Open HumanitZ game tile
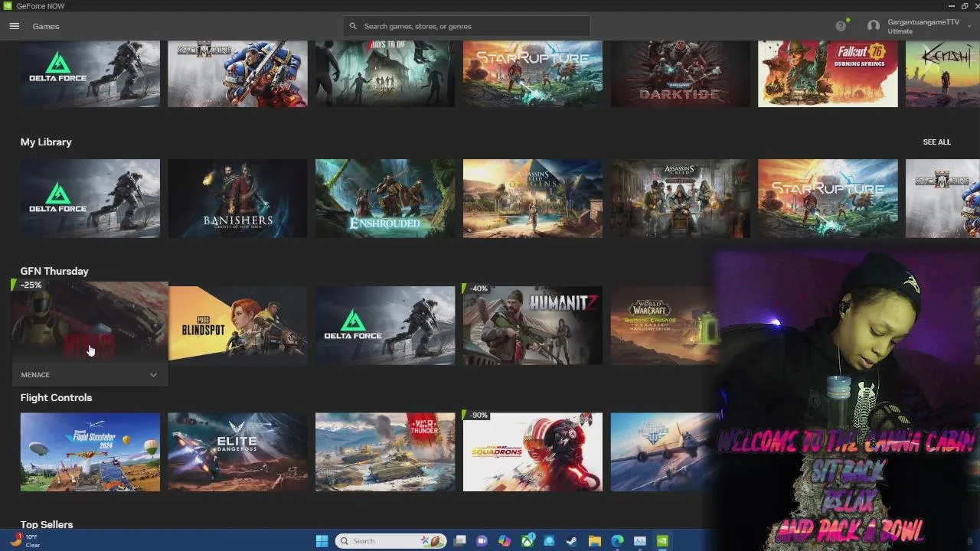Image resolution: width=980 pixels, height=551 pixels. tap(533, 325)
